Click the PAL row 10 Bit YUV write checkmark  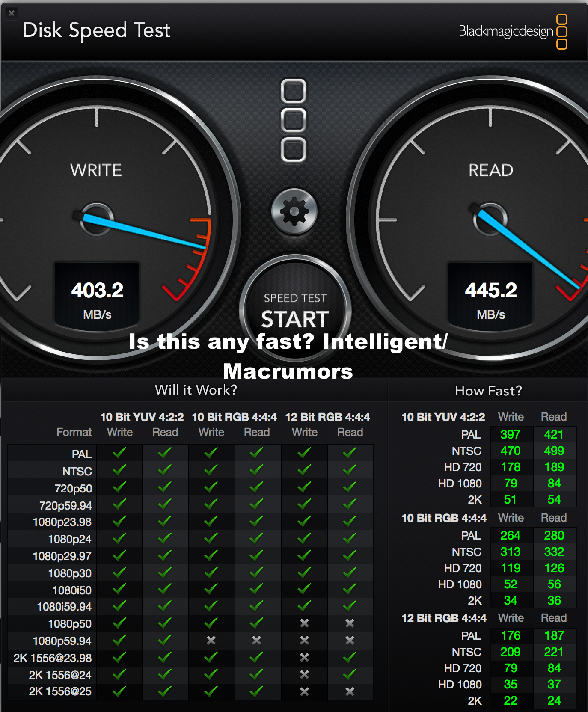(x=119, y=453)
